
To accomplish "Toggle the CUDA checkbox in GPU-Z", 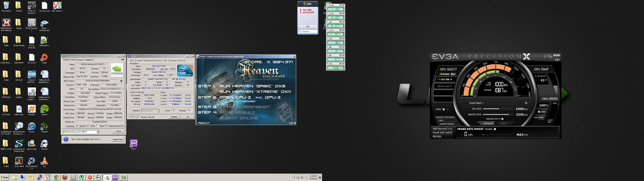I will (x=88, y=126).
